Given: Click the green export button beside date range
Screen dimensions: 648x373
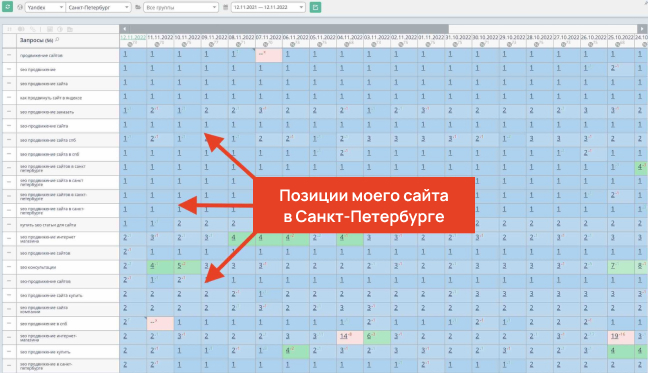Looking at the screenshot, I should click(x=315, y=7).
